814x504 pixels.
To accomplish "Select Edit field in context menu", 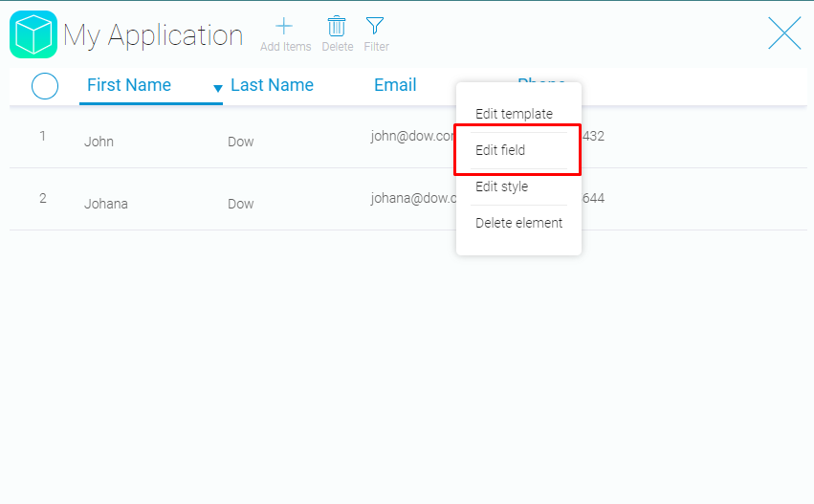I will click(500, 150).
